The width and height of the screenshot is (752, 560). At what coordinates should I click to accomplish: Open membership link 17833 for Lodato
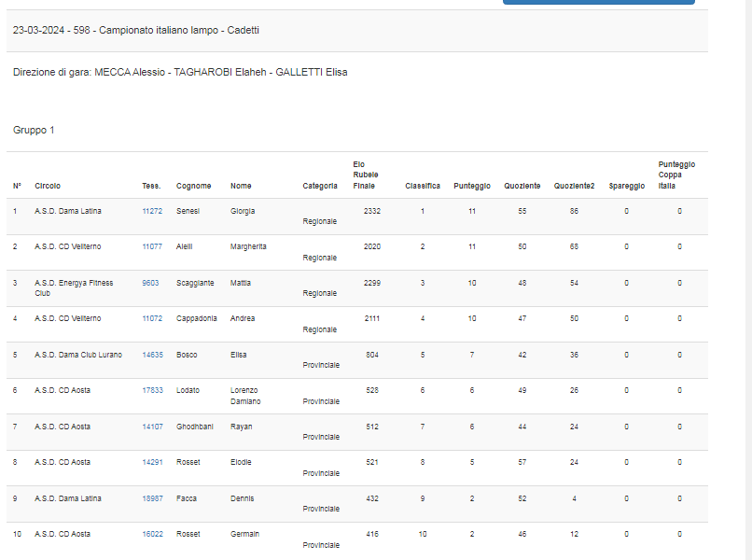tap(152, 390)
